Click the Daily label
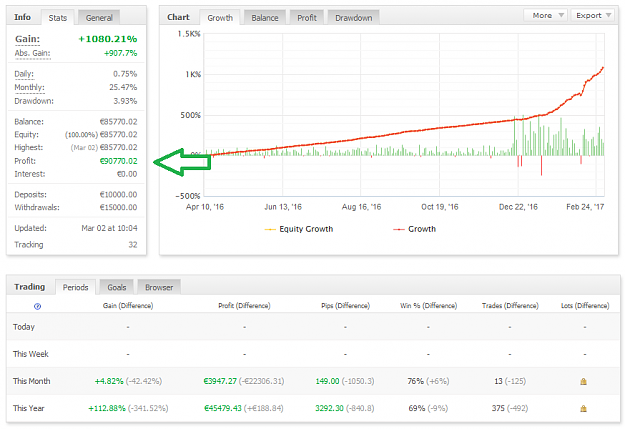625x429 pixels. [24, 74]
